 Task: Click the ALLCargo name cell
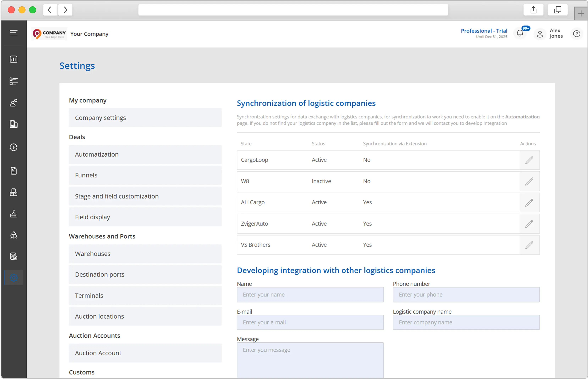tap(253, 202)
